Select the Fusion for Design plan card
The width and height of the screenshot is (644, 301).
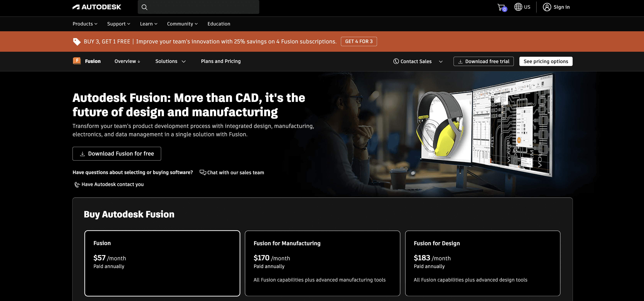[x=483, y=263]
